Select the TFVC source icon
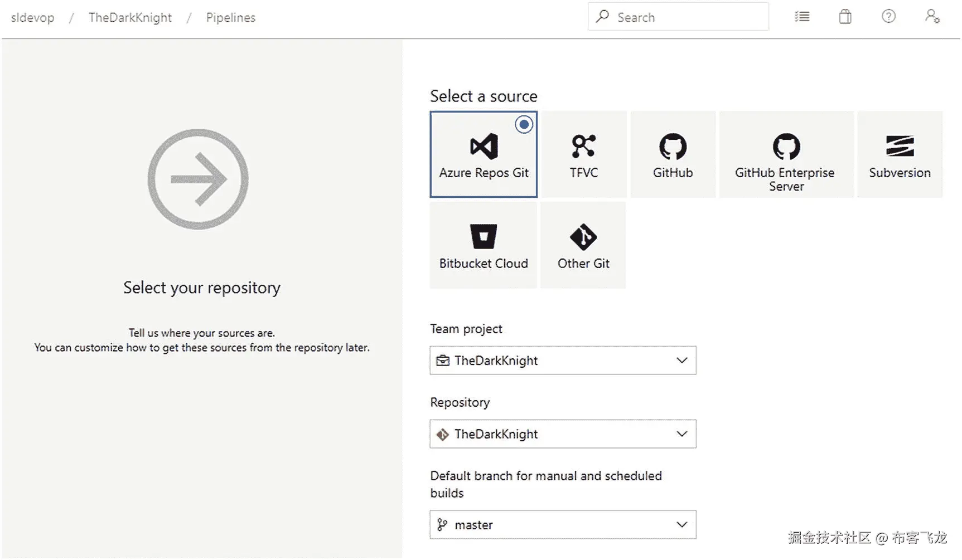The image size is (962, 560). pos(583,147)
